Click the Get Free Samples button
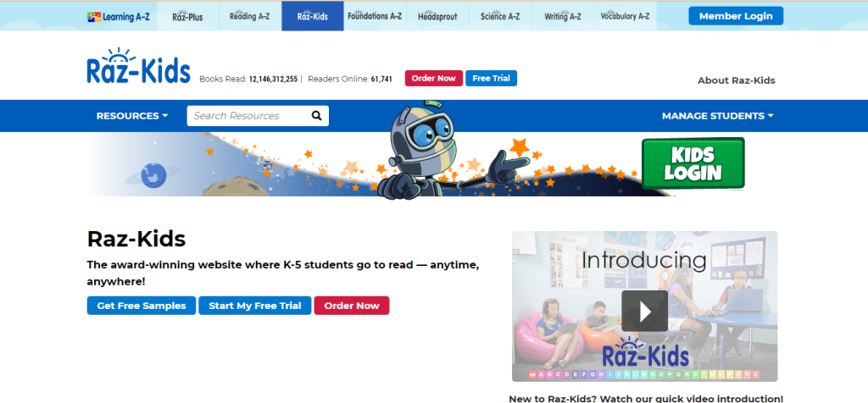868x403 pixels. 142,306
